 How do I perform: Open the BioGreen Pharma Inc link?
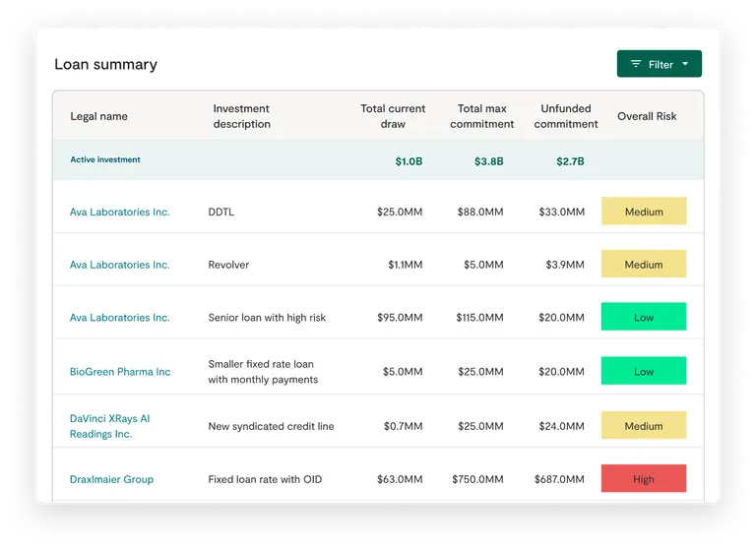click(x=120, y=372)
